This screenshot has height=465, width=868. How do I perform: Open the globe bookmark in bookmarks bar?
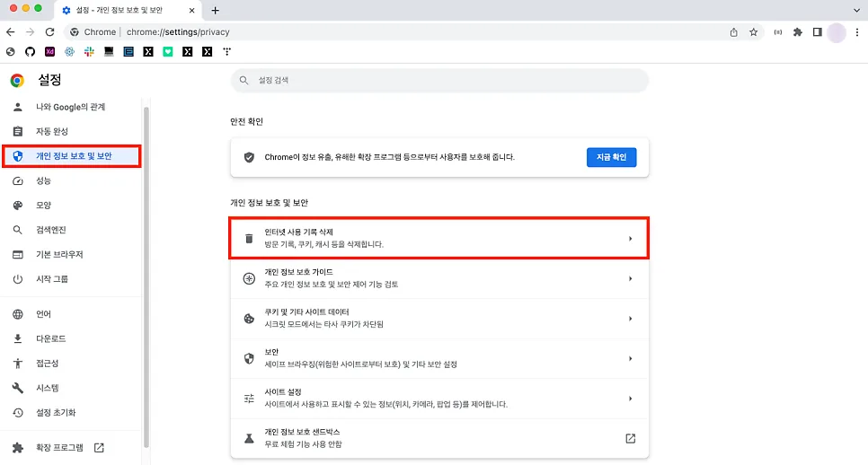tap(11, 51)
